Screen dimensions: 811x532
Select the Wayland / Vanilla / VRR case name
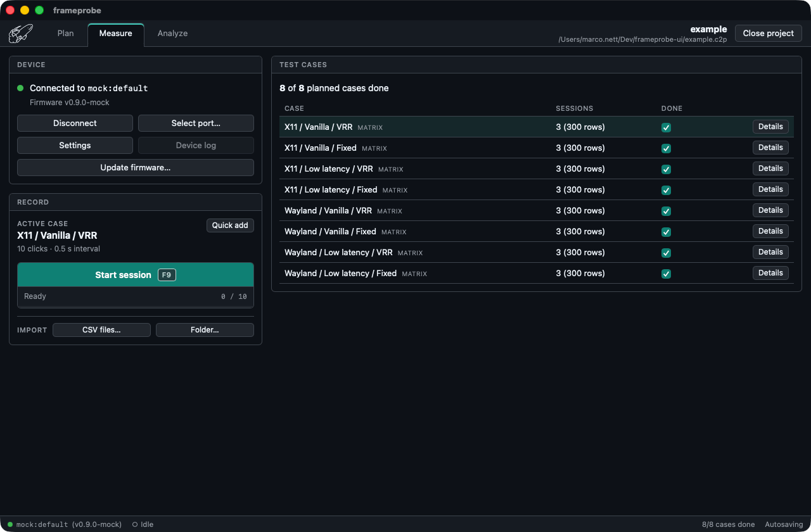click(x=328, y=211)
